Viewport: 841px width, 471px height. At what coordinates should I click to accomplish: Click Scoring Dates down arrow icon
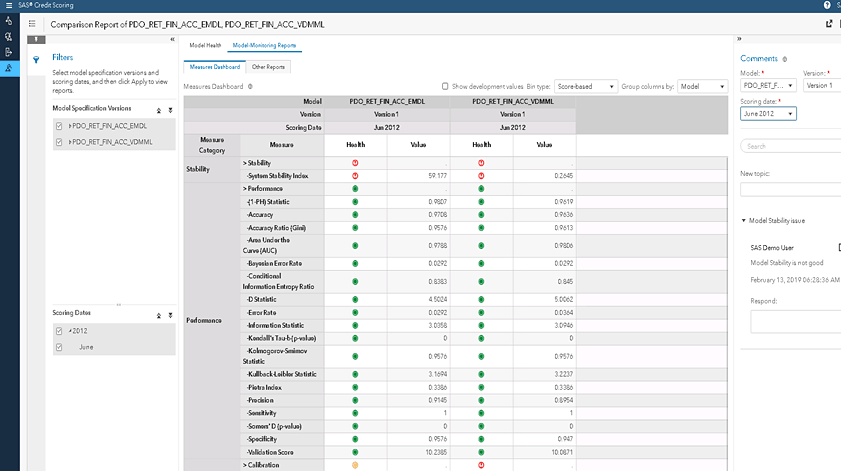click(171, 315)
